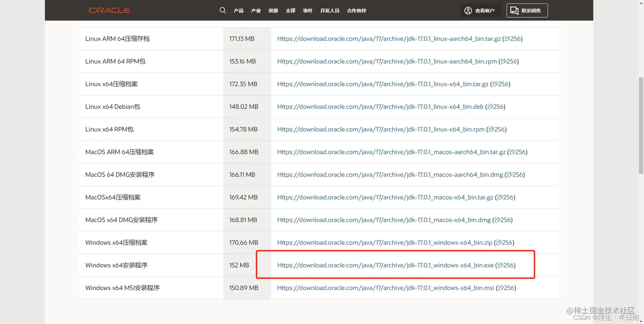The image size is (644, 324).
Task: Download jdk-17.0.1_linux-x64_bin.rpm link
Action: 381,129
